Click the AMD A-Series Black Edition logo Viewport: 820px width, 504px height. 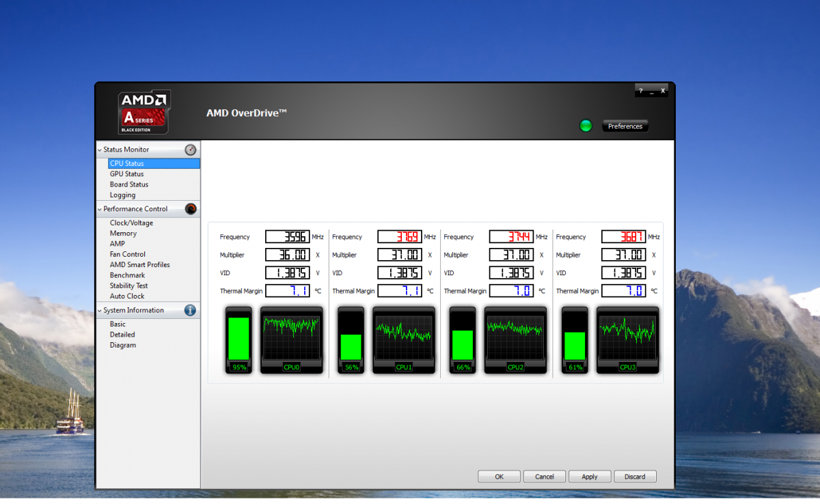click(144, 113)
